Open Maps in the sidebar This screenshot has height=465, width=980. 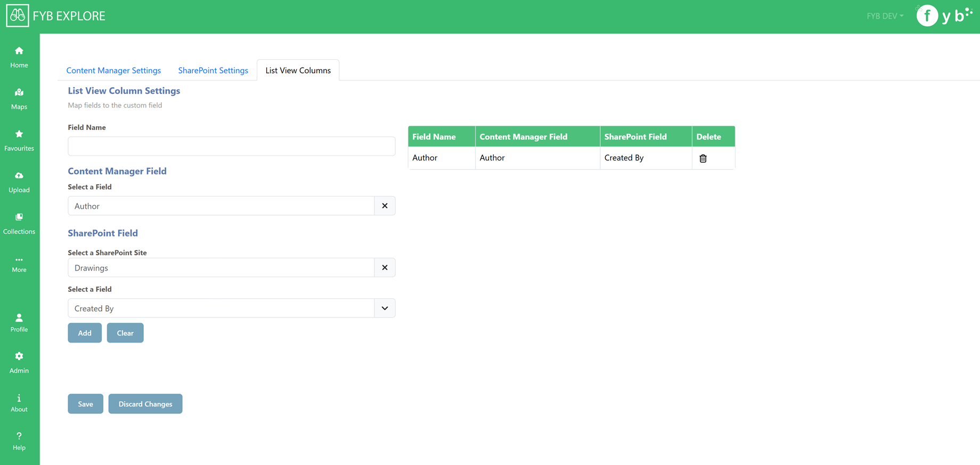19,99
